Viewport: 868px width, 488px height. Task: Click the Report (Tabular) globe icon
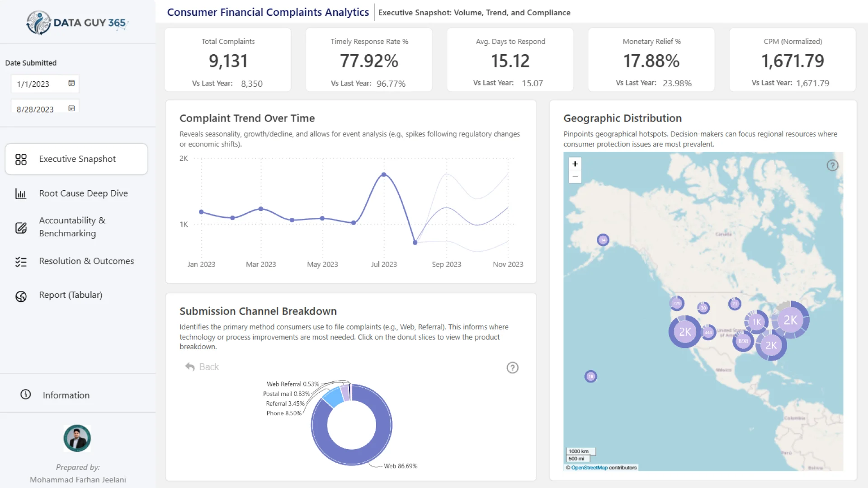click(21, 296)
